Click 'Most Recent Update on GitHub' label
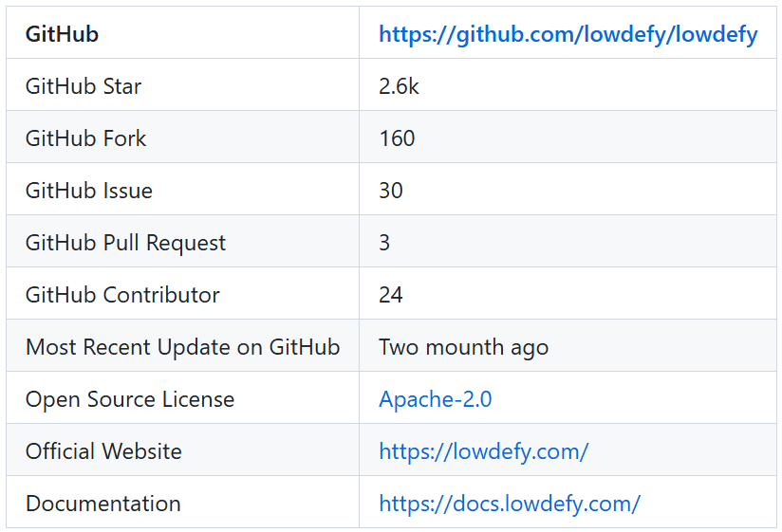 click(182, 347)
